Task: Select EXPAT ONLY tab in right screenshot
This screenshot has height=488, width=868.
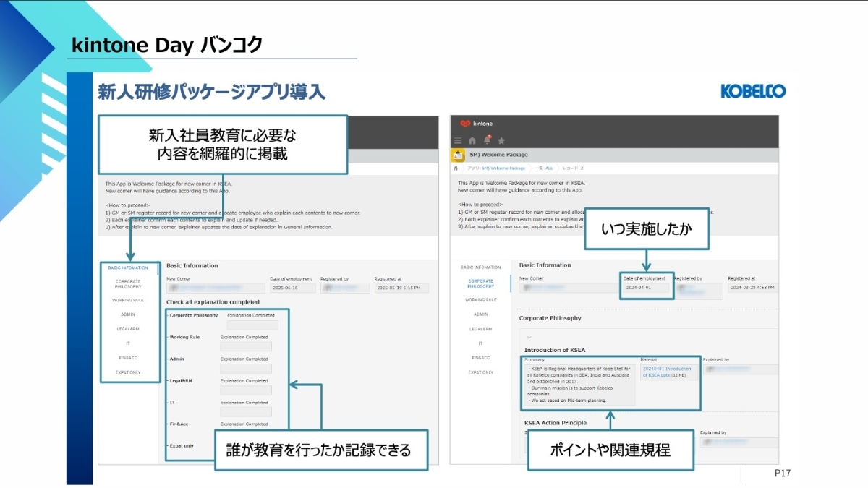Action: coord(480,372)
